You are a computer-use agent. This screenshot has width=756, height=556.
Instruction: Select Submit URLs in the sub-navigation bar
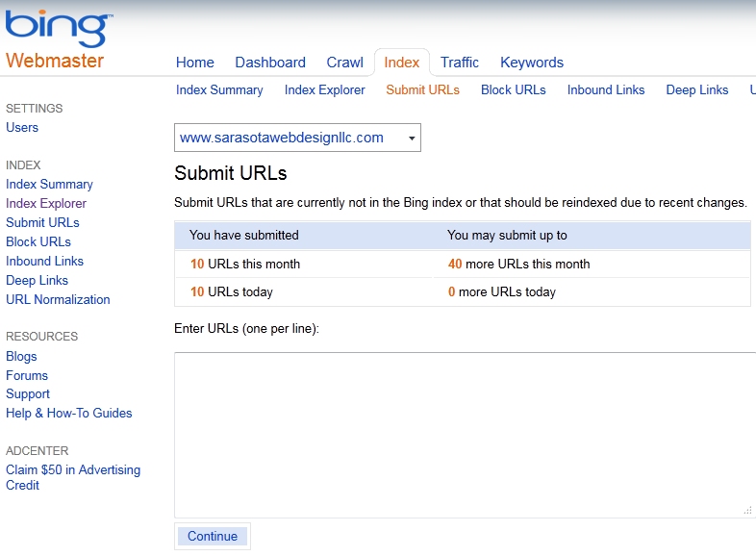pyautogui.click(x=422, y=89)
